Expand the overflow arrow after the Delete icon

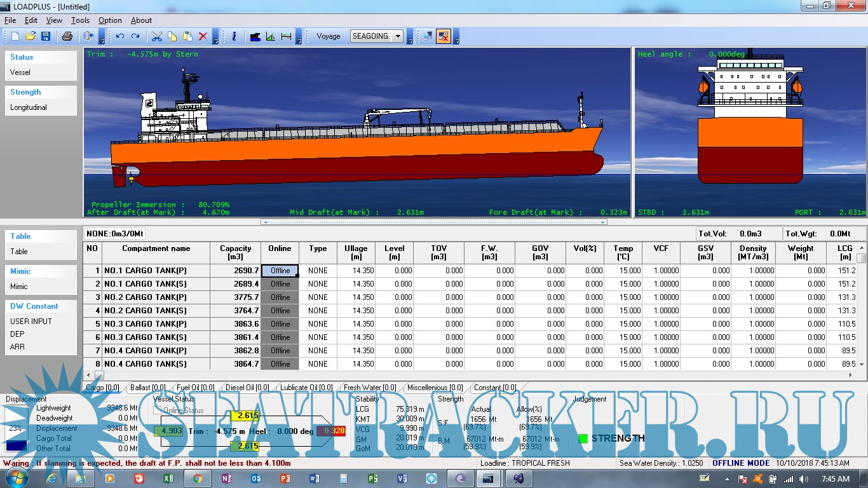pyautogui.click(x=215, y=37)
